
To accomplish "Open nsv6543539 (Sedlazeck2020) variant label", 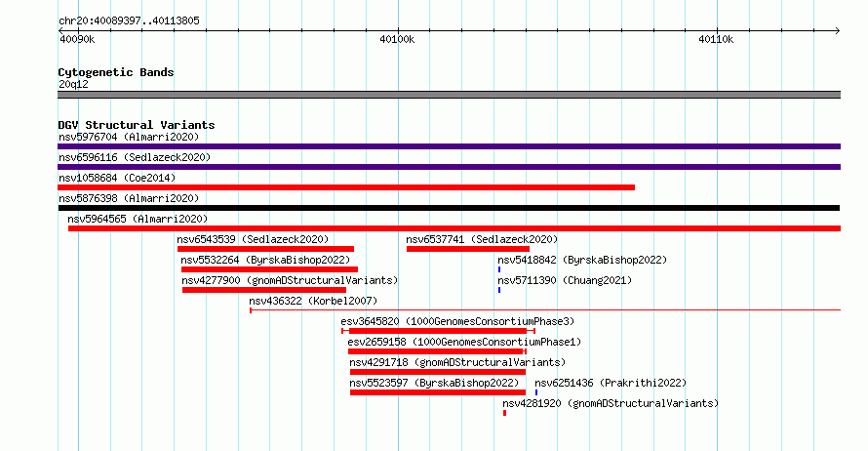I will click(x=253, y=239).
